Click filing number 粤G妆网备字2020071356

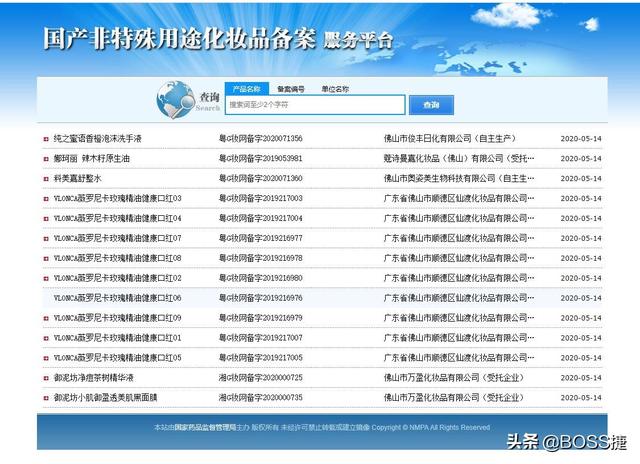coord(261,139)
